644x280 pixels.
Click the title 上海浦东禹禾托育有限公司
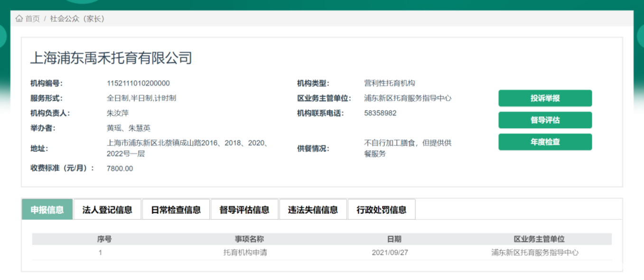pyautogui.click(x=111, y=58)
